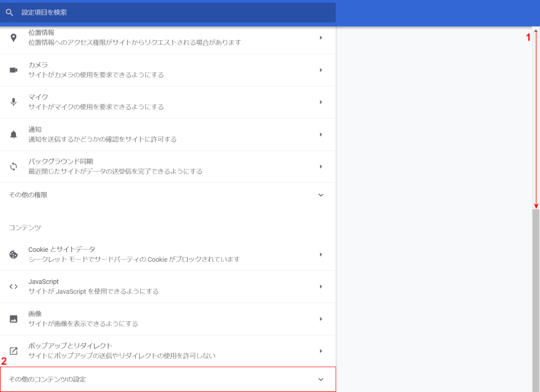540x392 pixels.
Task: Click the その他のコンテンツの設定 label
Action: point(48,379)
